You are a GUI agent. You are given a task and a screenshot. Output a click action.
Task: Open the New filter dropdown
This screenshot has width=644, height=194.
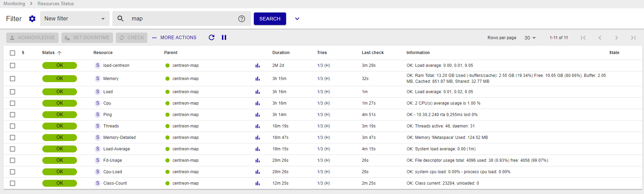click(75, 19)
